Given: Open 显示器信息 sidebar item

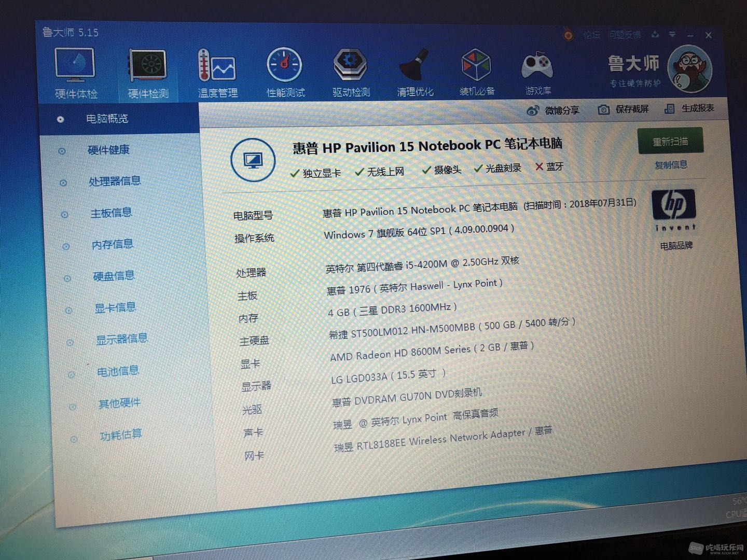Looking at the screenshot, I should pos(121,339).
